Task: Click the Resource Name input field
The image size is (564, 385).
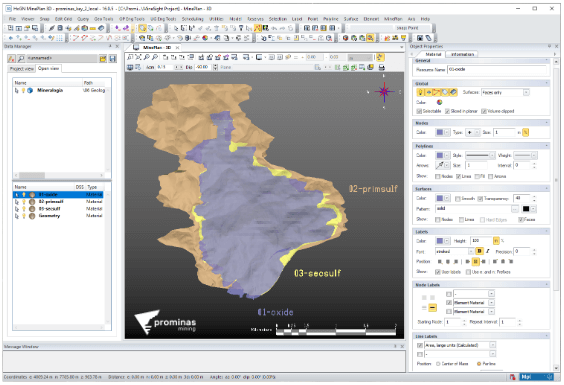Action: pos(497,69)
